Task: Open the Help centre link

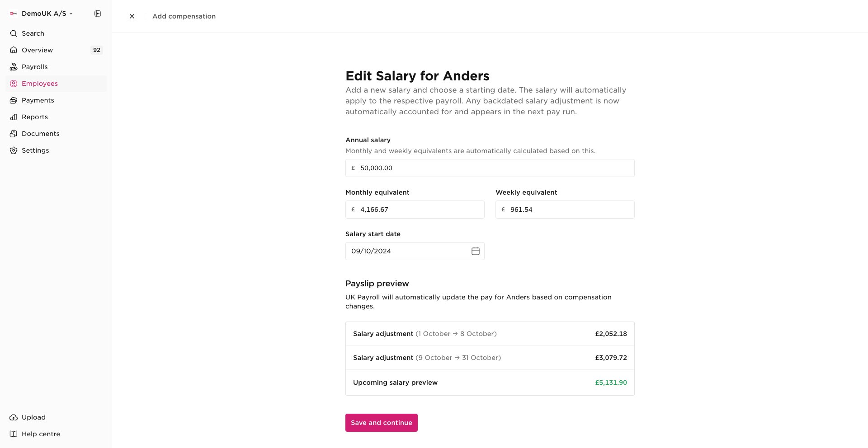Action: [41, 434]
